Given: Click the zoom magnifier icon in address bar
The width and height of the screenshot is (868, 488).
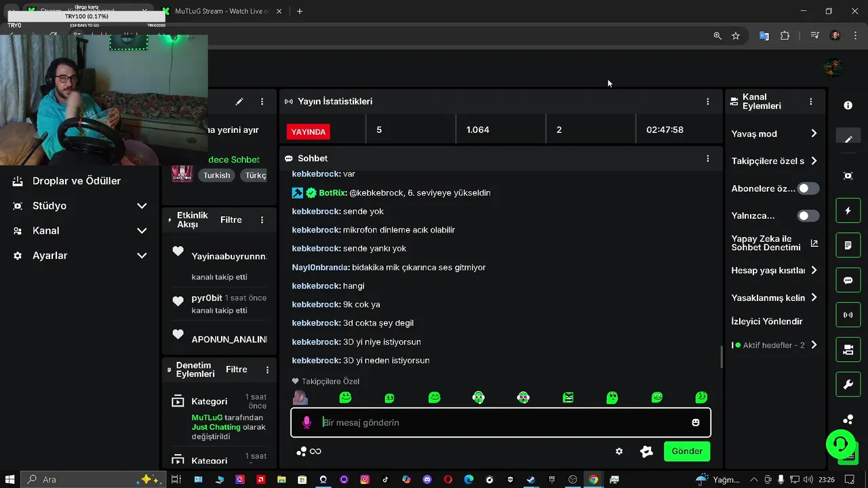Looking at the screenshot, I should (717, 36).
